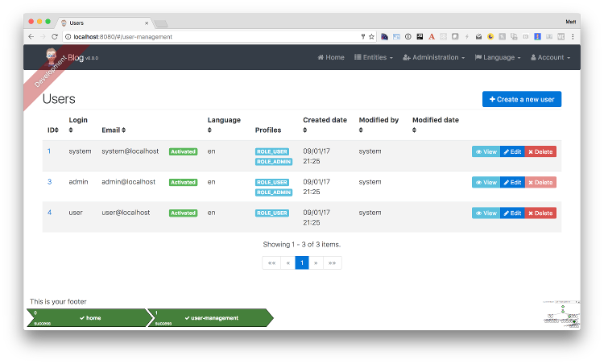Select page 1 in pagination

click(x=302, y=263)
